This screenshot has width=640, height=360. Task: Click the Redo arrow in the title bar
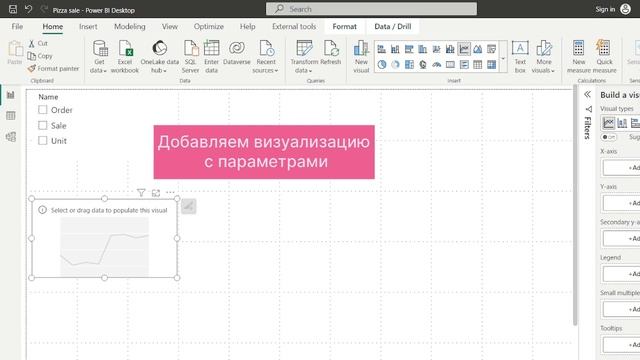[44, 9]
